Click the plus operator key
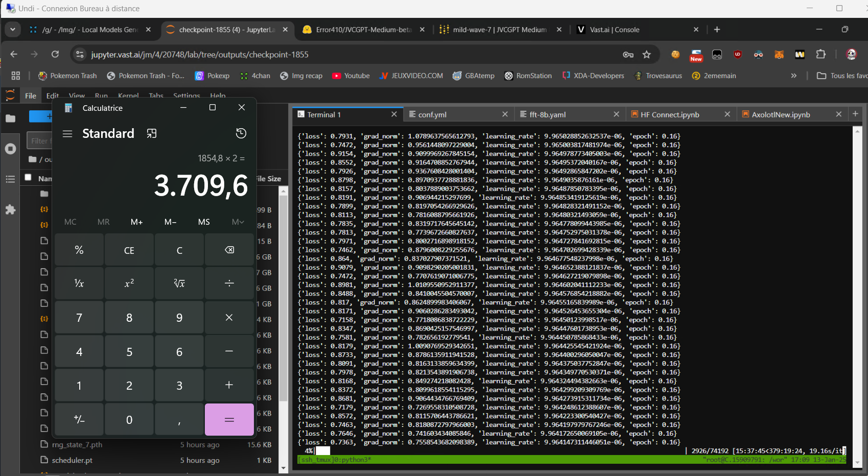Image resolution: width=868 pixels, height=476 pixels. (229, 386)
